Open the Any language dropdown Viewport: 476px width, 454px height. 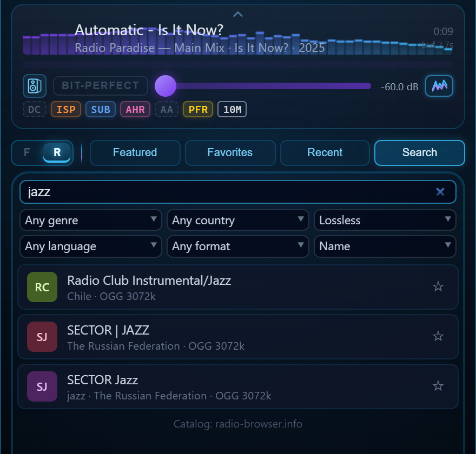91,246
